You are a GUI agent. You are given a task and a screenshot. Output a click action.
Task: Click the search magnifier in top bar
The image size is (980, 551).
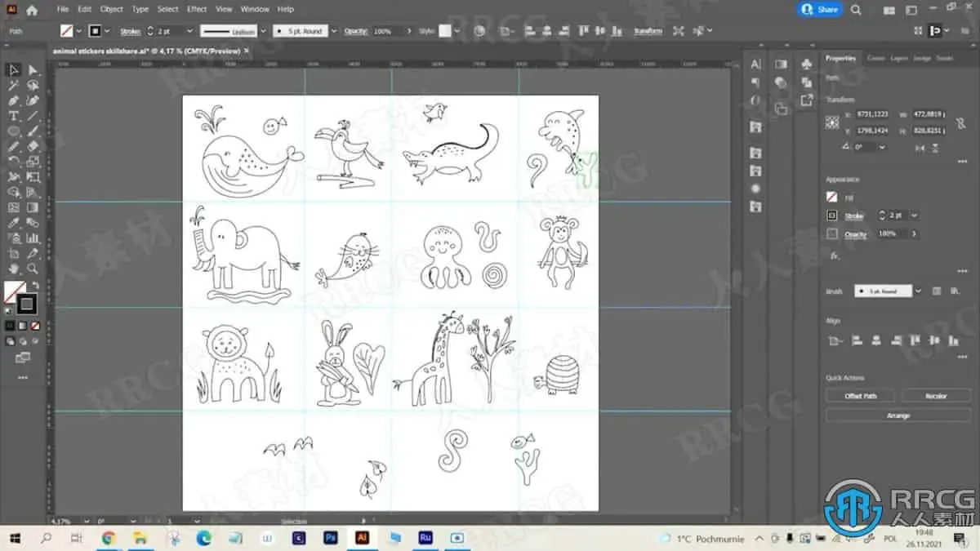point(856,10)
